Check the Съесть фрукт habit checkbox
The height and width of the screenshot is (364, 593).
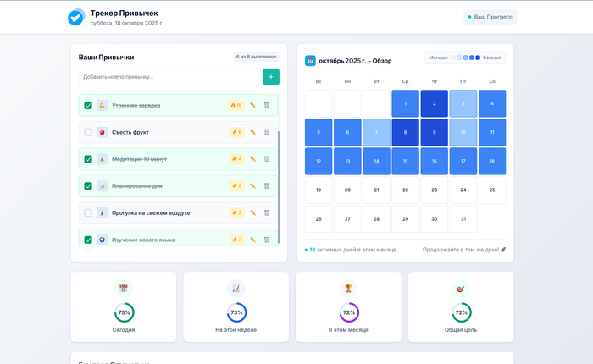click(x=88, y=132)
